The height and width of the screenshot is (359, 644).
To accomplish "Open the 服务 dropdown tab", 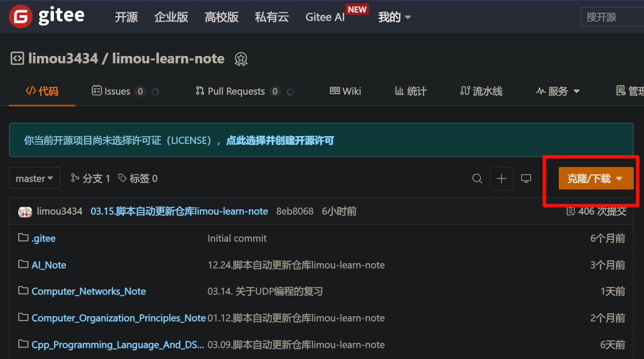I will click(x=557, y=91).
